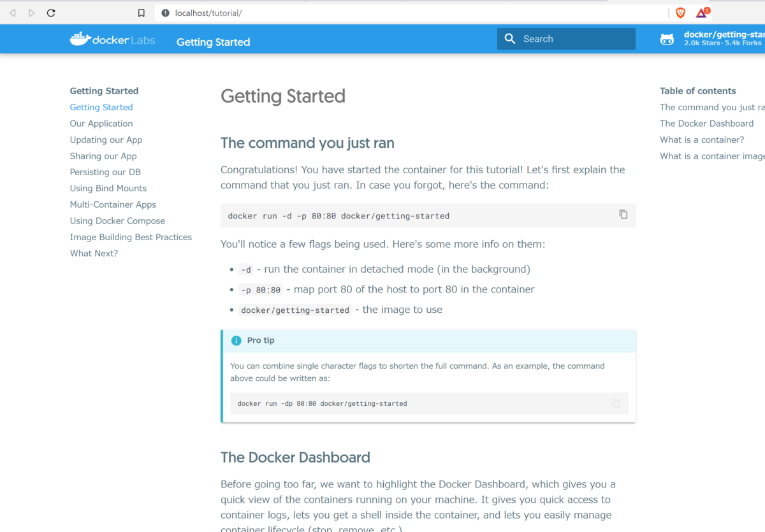This screenshot has height=532, width=765.
Task: Open the GitHub cat repository icon
Action: click(667, 40)
